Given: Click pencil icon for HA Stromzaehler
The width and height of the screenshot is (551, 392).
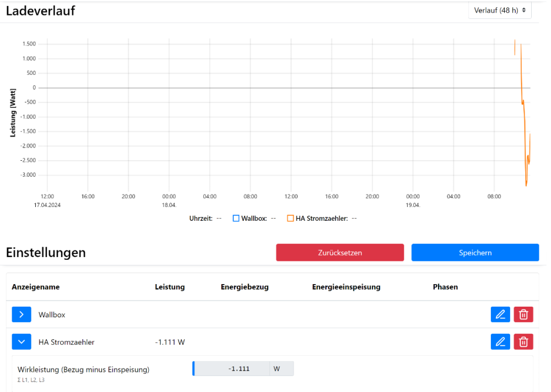Looking at the screenshot, I should tap(500, 342).
